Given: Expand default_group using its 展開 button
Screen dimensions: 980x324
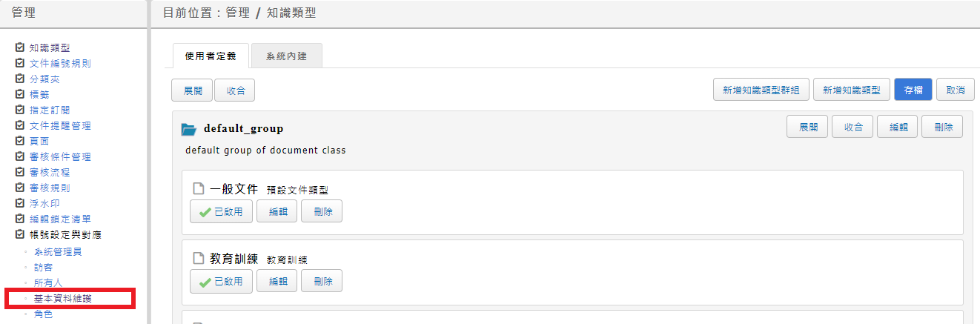Looking at the screenshot, I should pos(807,127).
